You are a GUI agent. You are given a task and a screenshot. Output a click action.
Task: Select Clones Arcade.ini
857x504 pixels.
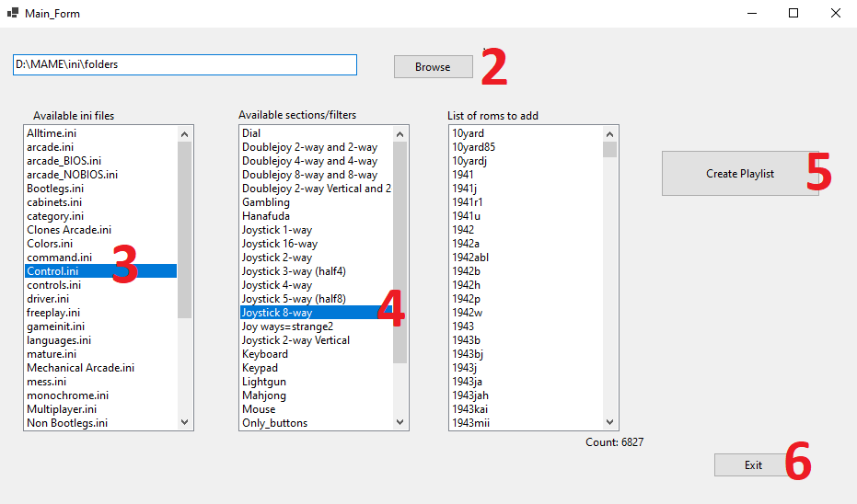click(x=100, y=229)
